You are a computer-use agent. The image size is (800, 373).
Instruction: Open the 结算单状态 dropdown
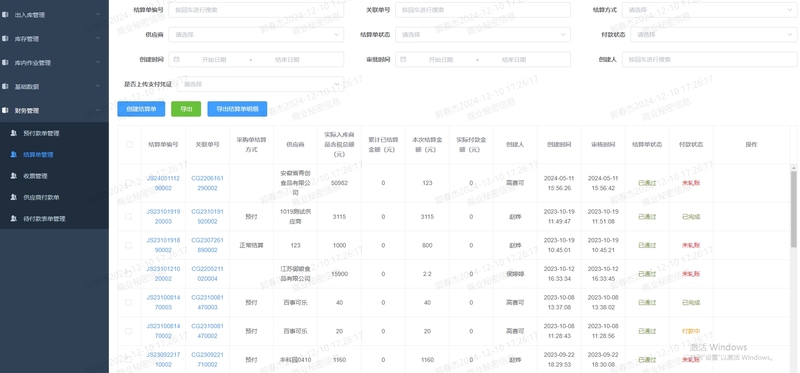coord(483,35)
